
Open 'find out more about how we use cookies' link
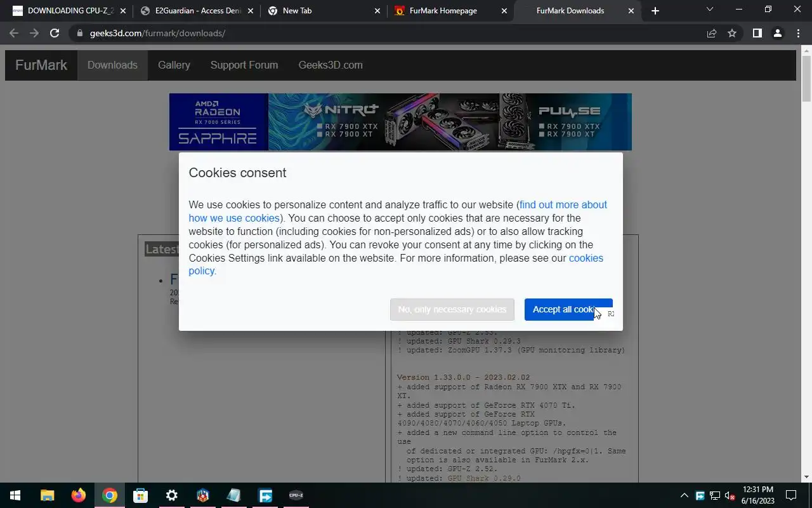(398, 211)
